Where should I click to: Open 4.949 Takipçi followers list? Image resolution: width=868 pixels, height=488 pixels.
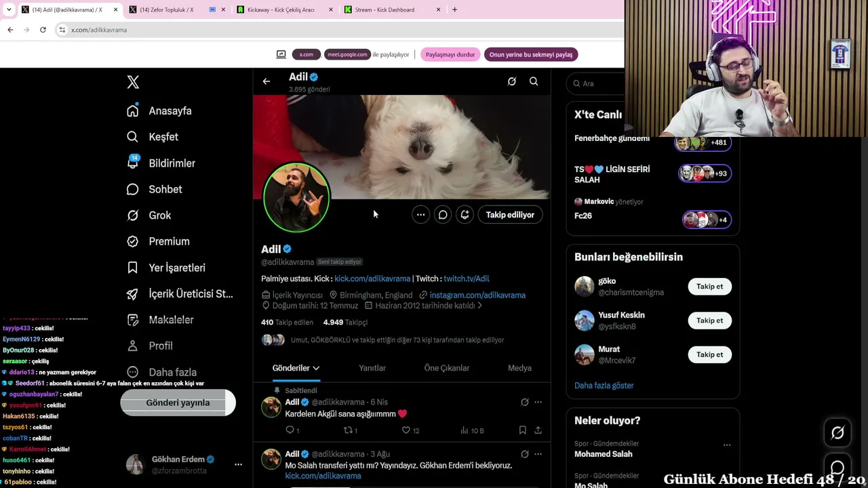[345, 323]
